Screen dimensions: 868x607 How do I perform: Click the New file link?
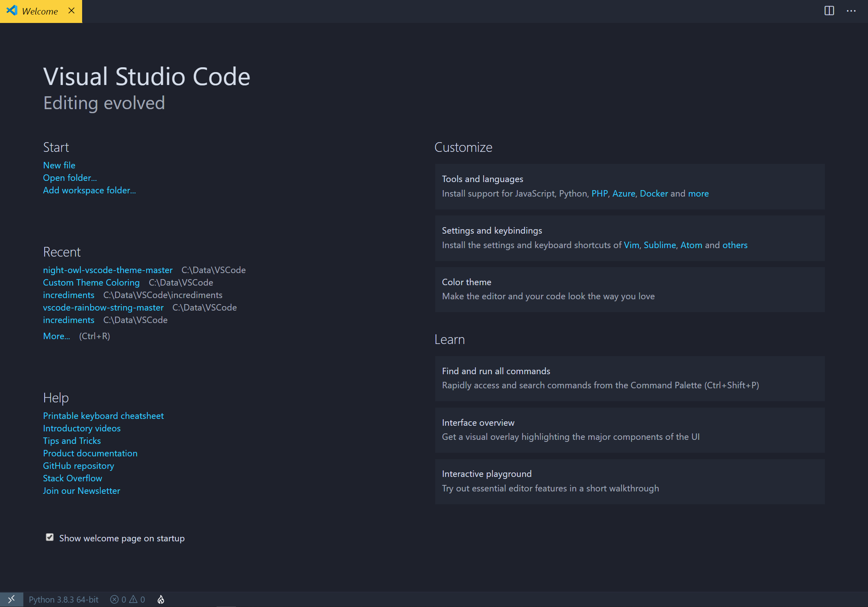(x=59, y=165)
